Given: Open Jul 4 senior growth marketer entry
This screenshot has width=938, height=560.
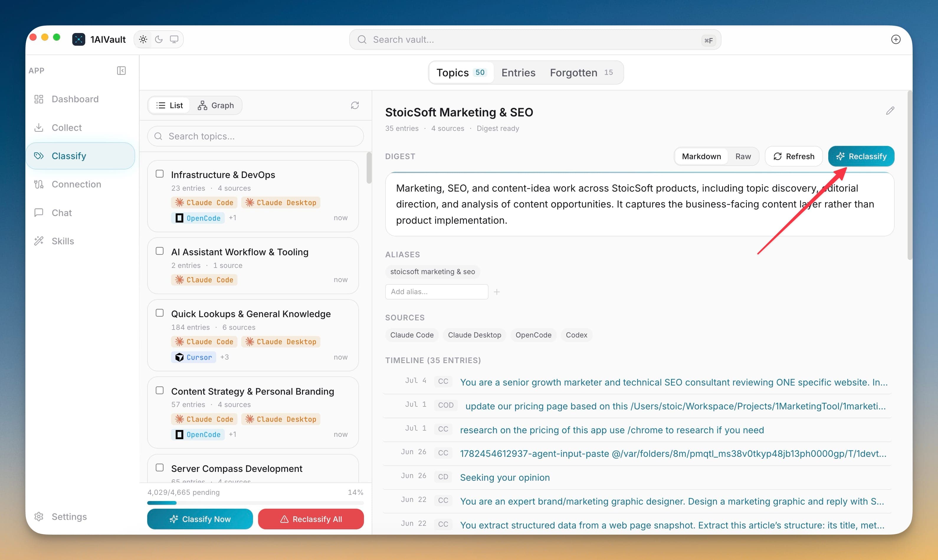Looking at the screenshot, I should [637, 382].
